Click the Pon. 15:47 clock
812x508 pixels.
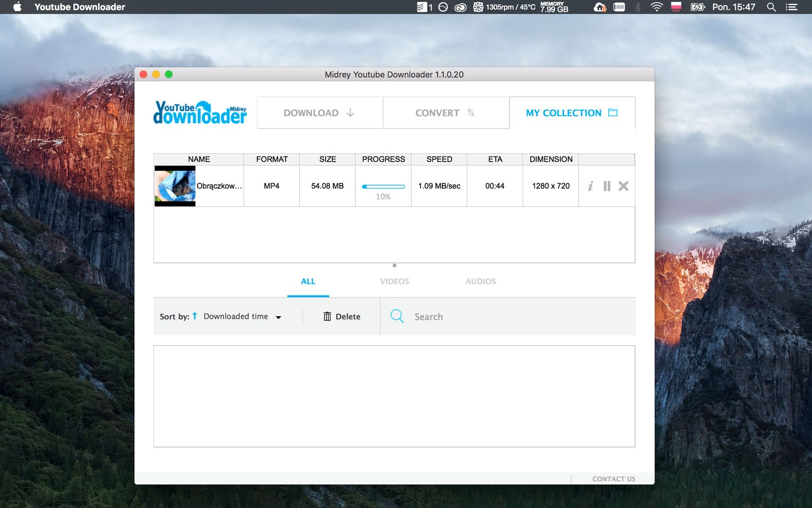pos(734,7)
